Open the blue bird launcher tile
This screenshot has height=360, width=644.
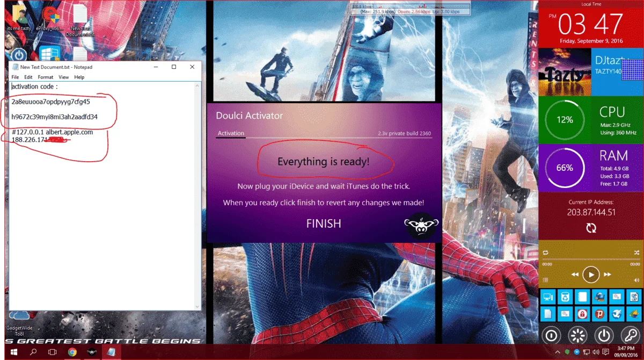[x=617, y=314]
